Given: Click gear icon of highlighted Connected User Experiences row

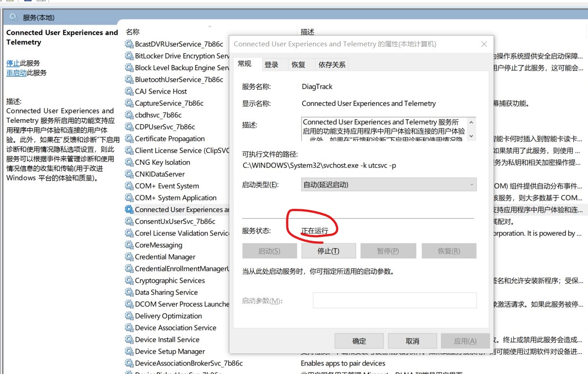Looking at the screenshot, I should coord(129,209).
